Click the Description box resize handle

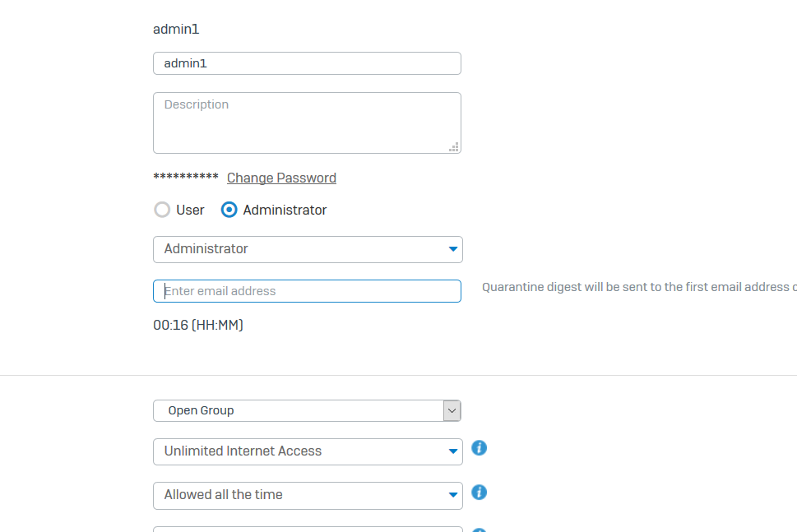tap(454, 147)
